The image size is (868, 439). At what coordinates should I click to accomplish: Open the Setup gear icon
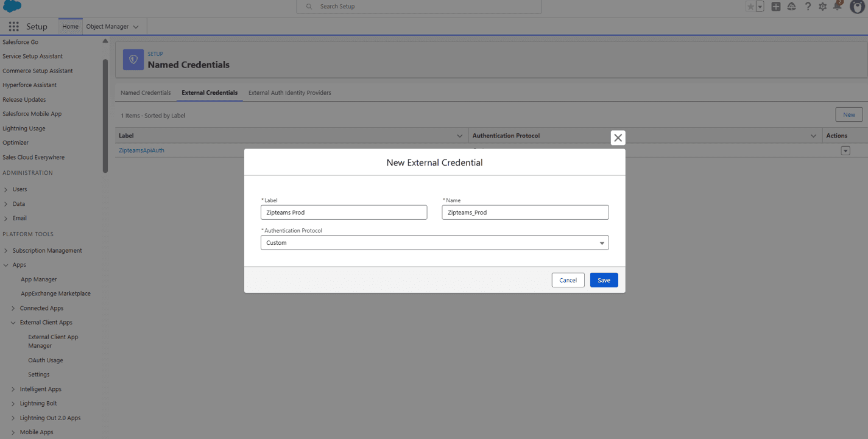pyautogui.click(x=823, y=7)
